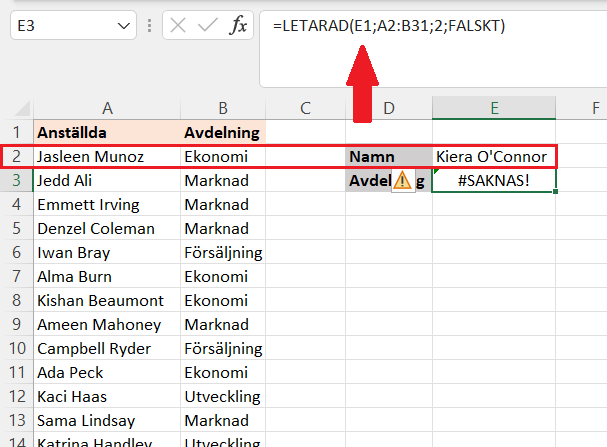The height and width of the screenshot is (447, 607).
Task: Click the Select All corner of the sheet
Action: tap(15, 108)
